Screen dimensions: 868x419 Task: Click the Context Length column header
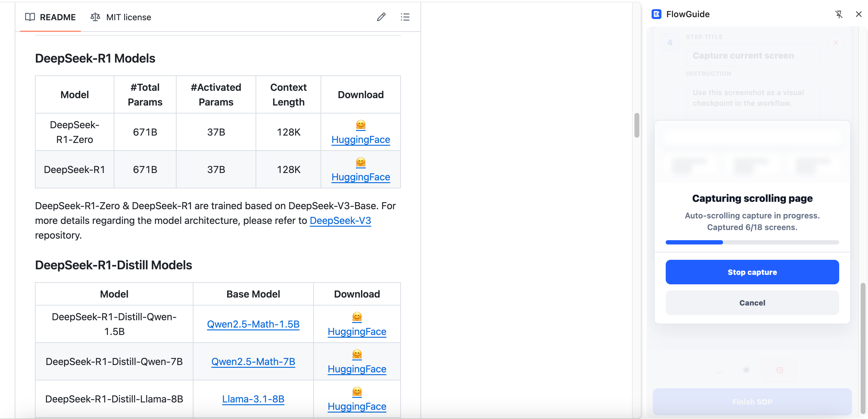tap(288, 95)
